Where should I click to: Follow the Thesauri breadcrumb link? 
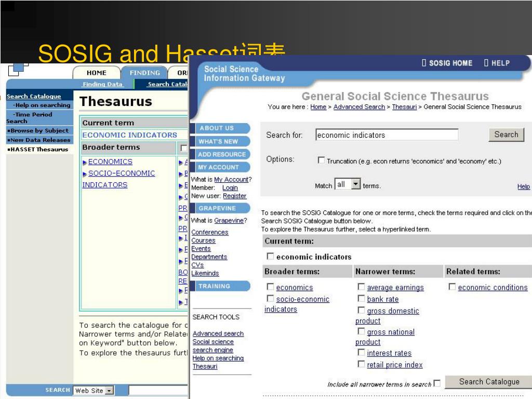point(404,107)
